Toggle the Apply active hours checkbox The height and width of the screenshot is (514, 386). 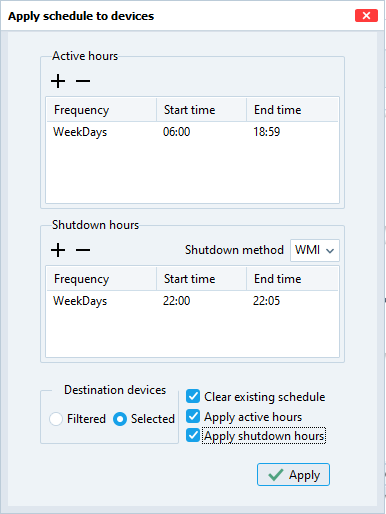click(193, 416)
